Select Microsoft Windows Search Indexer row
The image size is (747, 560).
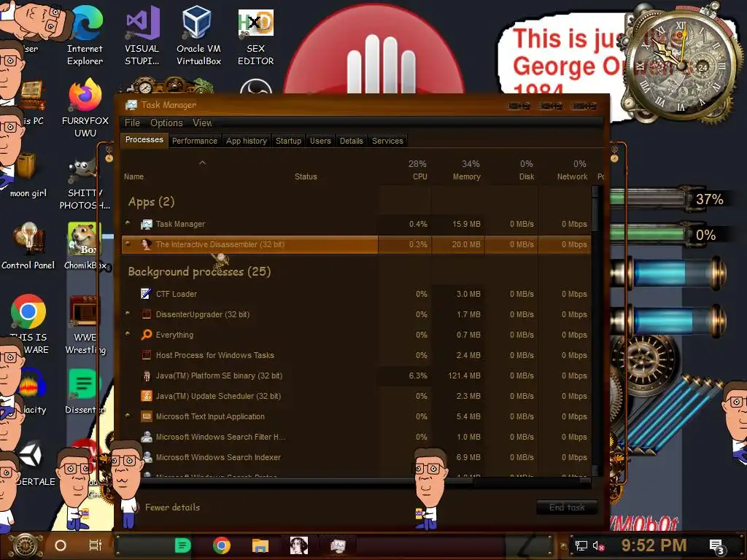[356, 457]
